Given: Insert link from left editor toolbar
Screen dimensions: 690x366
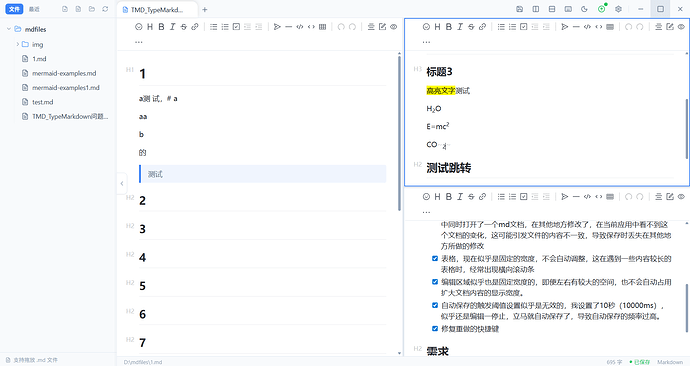Looking at the screenshot, I should click(195, 27).
